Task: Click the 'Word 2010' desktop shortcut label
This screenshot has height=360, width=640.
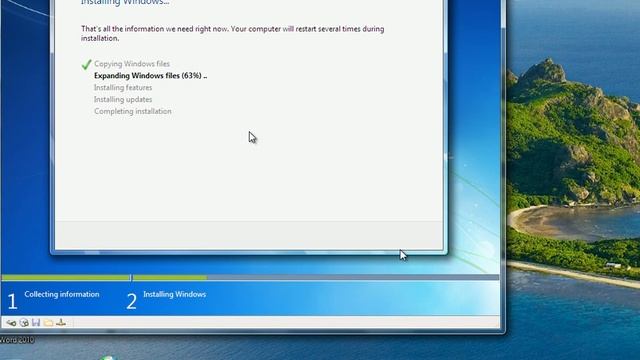Action: 17,340
